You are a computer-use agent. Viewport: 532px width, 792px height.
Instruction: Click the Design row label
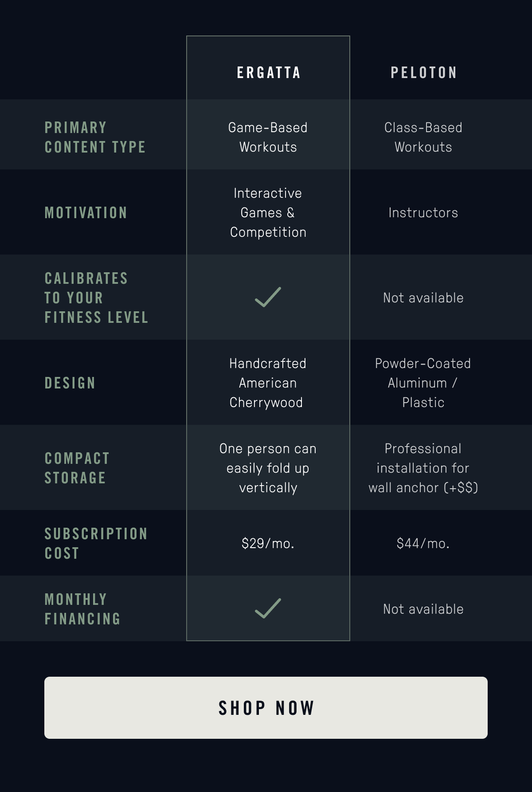point(70,383)
